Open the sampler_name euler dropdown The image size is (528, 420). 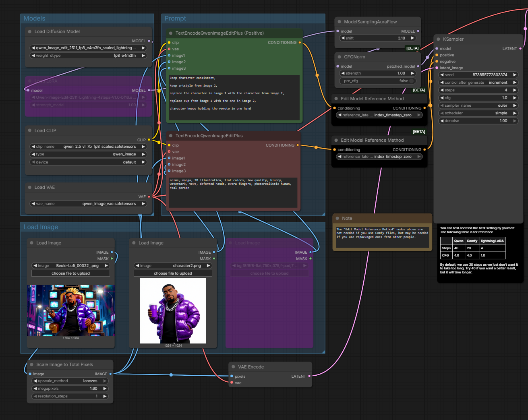(478, 106)
